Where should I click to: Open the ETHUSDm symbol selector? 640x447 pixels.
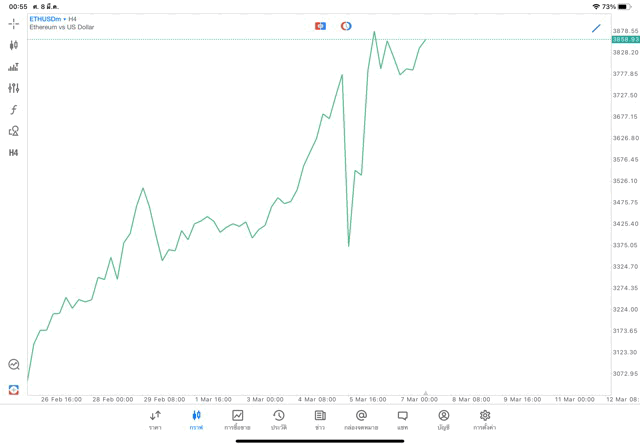click(x=45, y=19)
